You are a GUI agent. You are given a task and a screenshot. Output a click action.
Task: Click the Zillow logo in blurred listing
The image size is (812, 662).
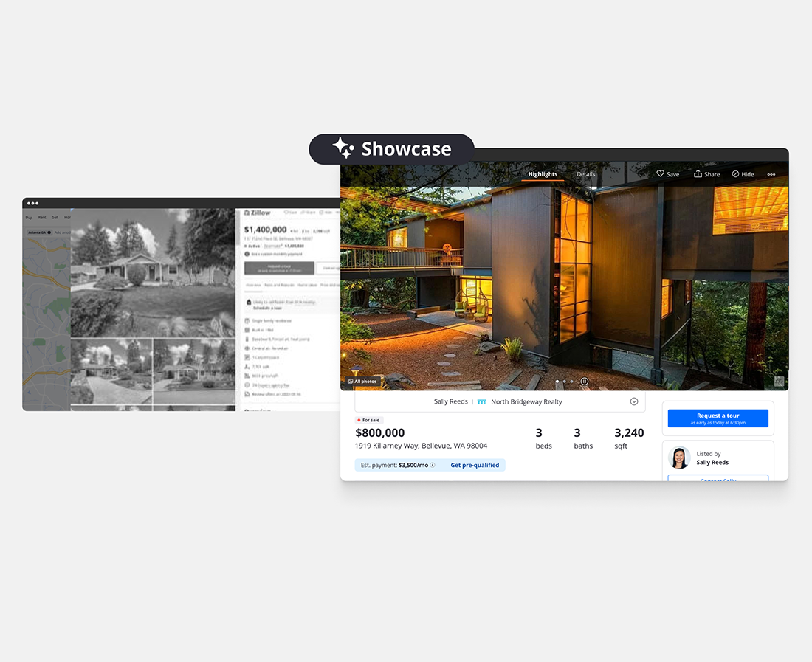tap(258, 213)
